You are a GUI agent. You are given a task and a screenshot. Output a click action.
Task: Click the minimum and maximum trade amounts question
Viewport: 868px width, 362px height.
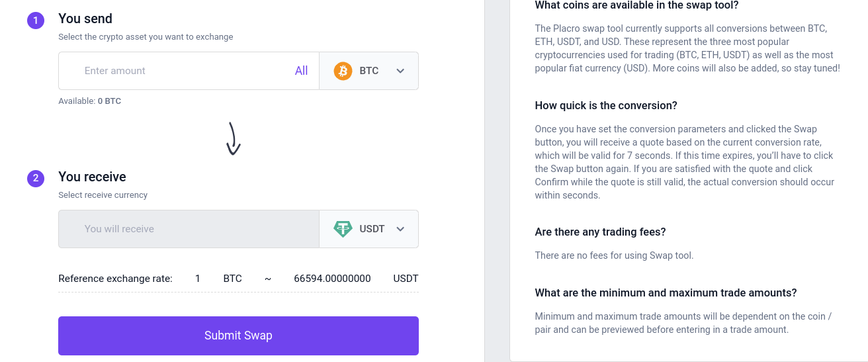(x=666, y=293)
